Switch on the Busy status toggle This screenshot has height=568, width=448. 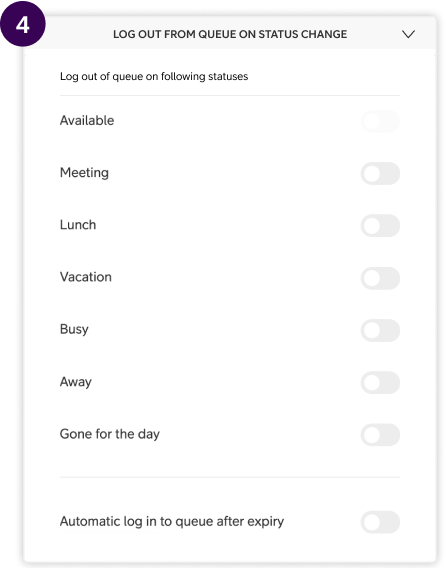380,330
